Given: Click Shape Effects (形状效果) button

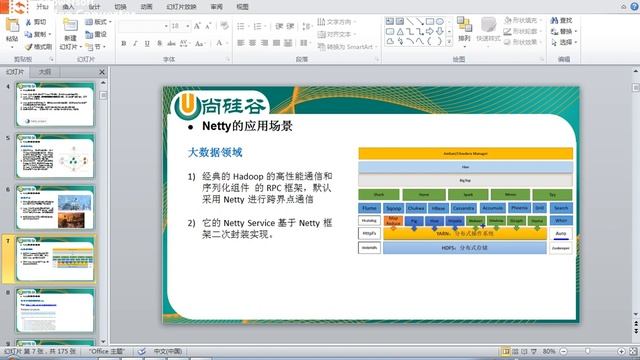Looking at the screenshot, I should (x=523, y=42).
